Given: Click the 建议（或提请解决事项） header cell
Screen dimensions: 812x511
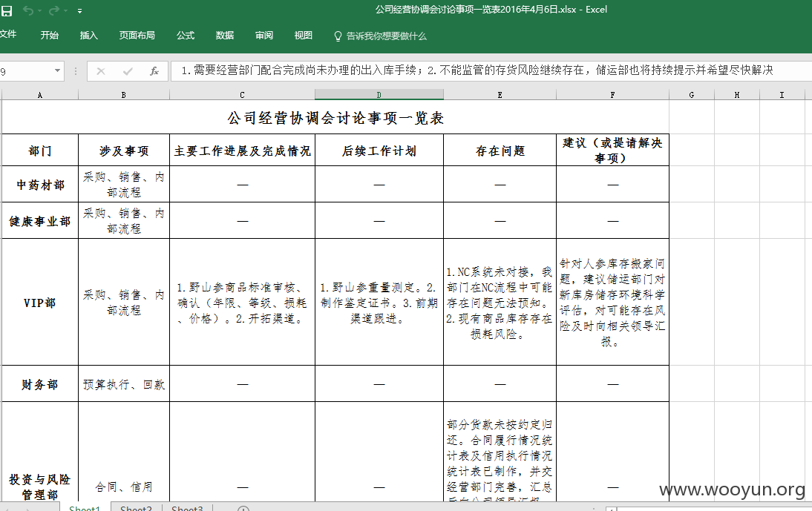Looking at the screenshot, I should click(612, 151).
